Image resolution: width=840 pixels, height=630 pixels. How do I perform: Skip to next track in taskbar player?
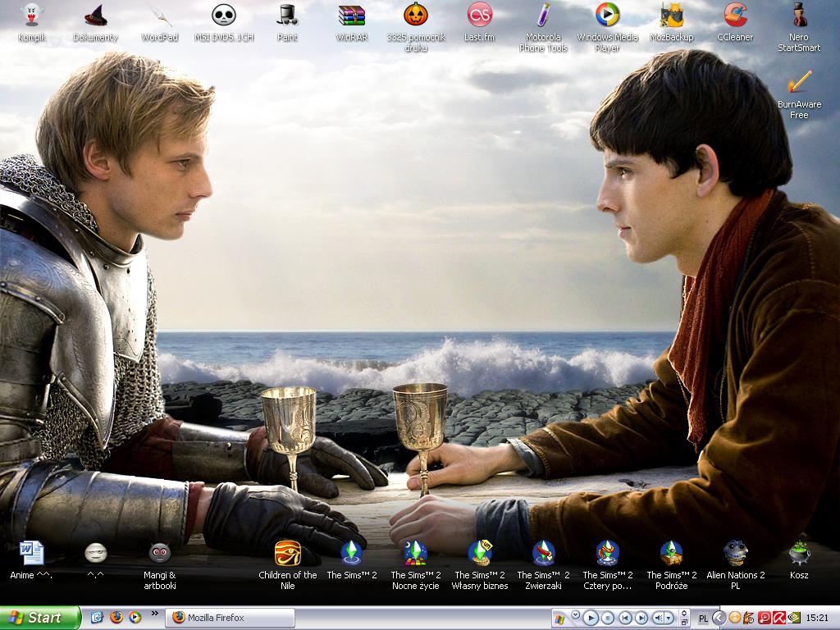(641, 619)
